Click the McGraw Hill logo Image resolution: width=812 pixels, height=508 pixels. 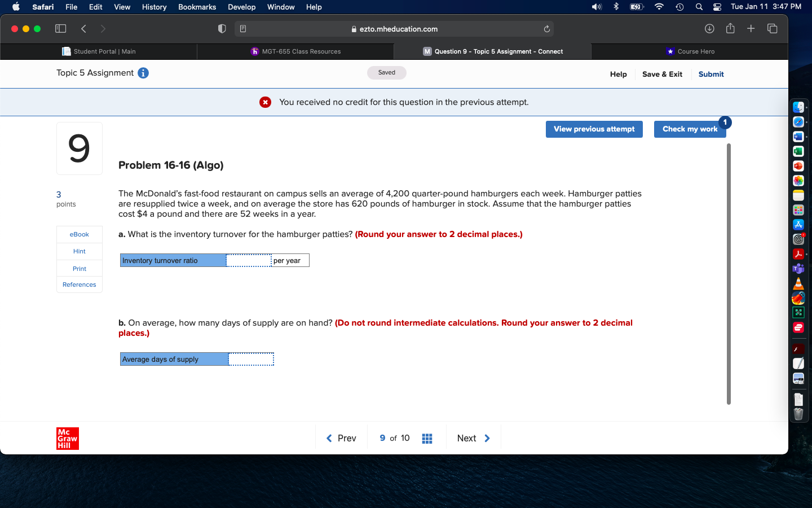(67, 438)
